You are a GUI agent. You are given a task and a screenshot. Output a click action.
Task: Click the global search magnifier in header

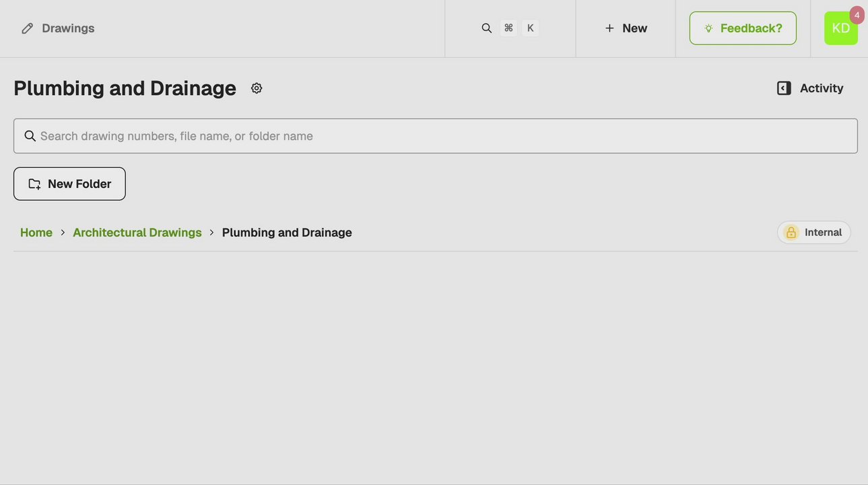487,28
